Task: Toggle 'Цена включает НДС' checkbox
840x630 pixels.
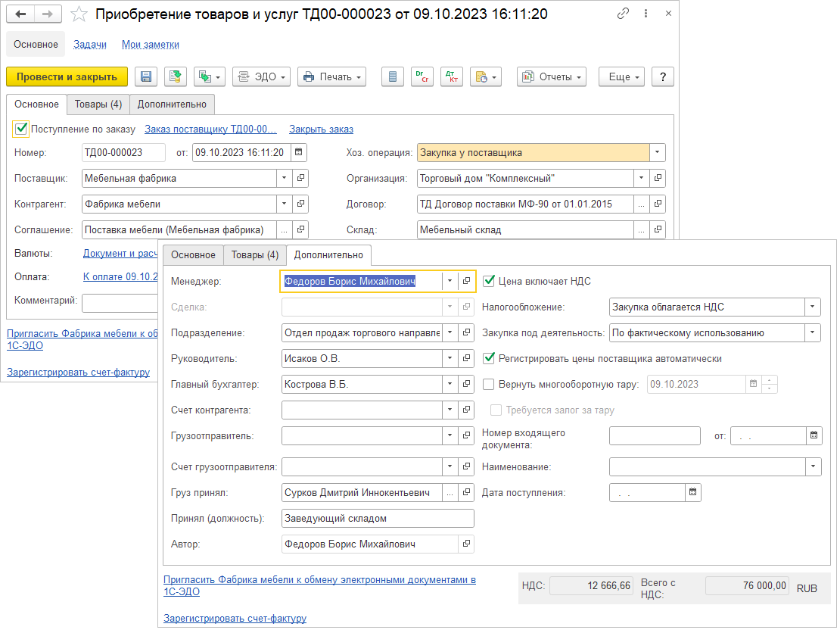Action: pyautogui.click(x=489, y=281)
